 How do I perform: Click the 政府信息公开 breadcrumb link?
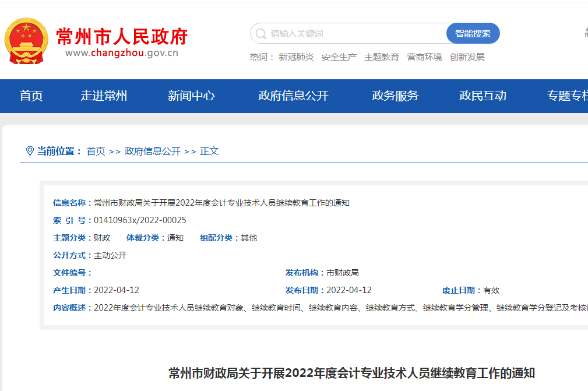pos(153,151)
